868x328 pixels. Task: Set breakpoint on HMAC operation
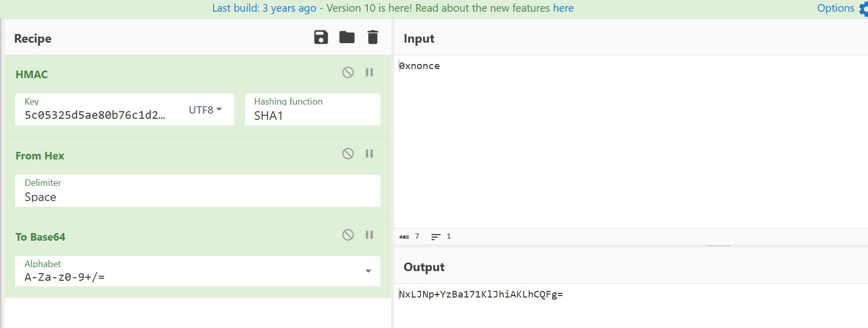point(369,73)
